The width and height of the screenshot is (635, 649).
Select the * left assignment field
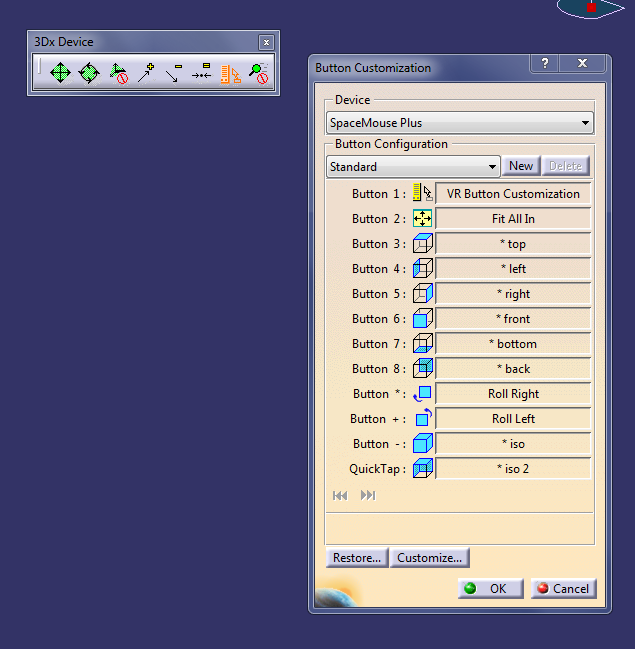point(513,269)
